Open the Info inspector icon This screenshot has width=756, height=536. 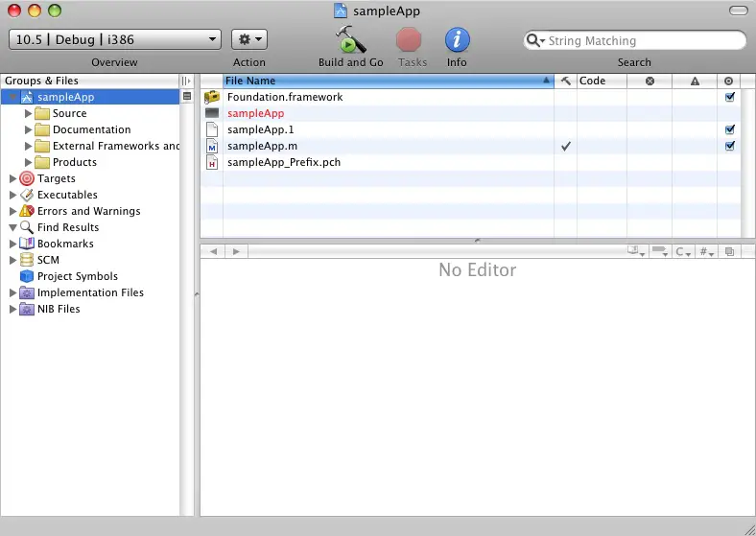(x=458, y=40)
